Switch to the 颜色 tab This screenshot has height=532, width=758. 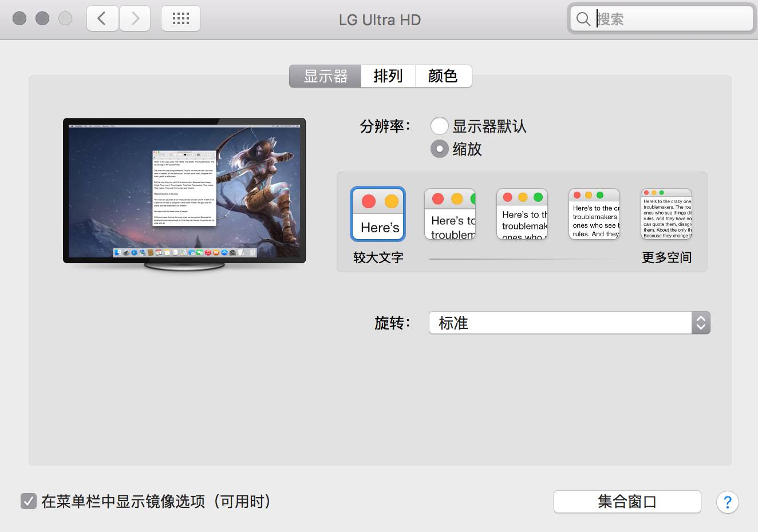click(443, 76)
